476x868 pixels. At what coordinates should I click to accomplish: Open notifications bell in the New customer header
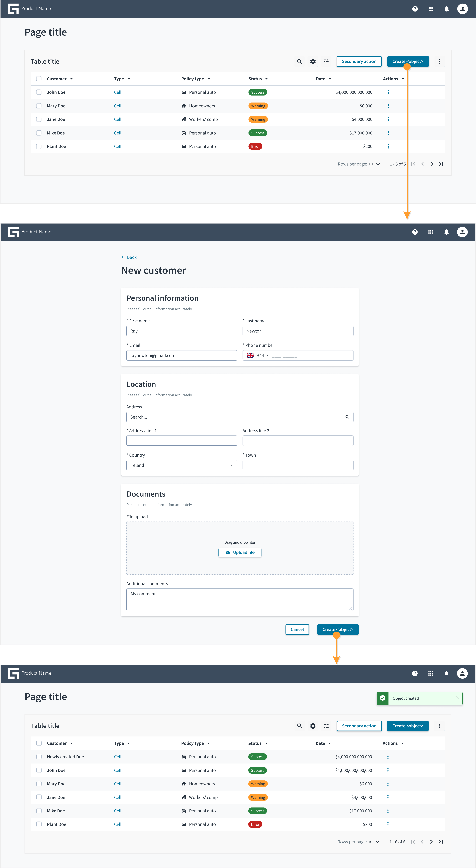446,232
